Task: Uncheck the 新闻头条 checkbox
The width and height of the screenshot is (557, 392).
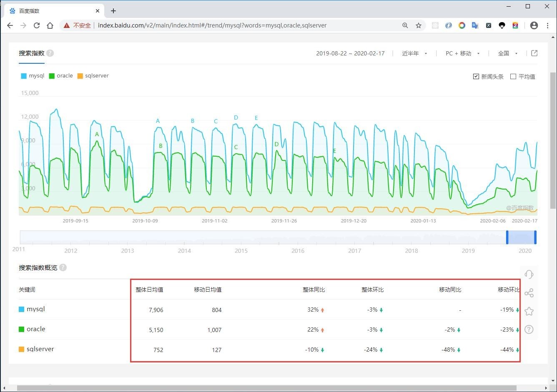Action: point(476,77)
